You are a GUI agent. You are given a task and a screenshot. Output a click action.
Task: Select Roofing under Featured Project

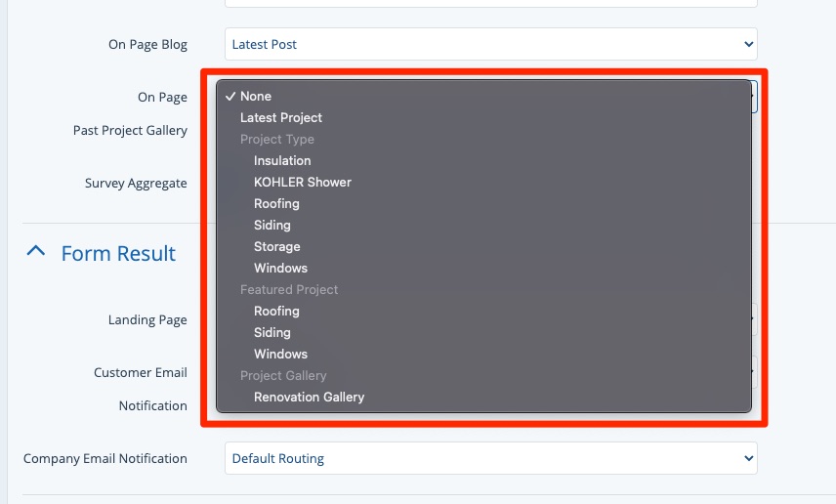tap(276, 311)
